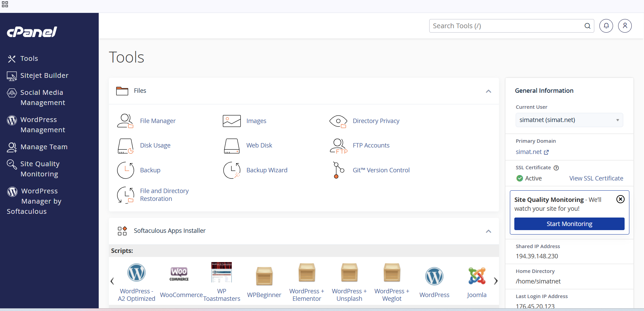Screen dimensions: 644x311
Task: Dismiss the Site Quality Monitoring banner
Action: point(621,199)
